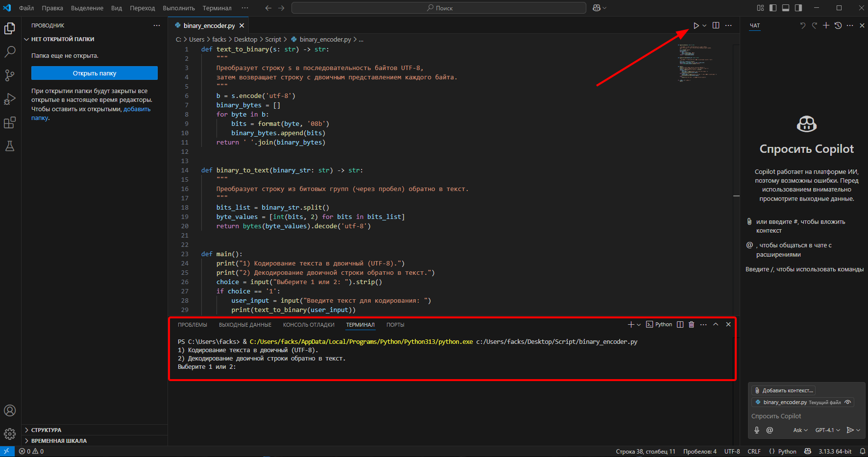
Task: Run Python file with play button
Action: (696, 25)
